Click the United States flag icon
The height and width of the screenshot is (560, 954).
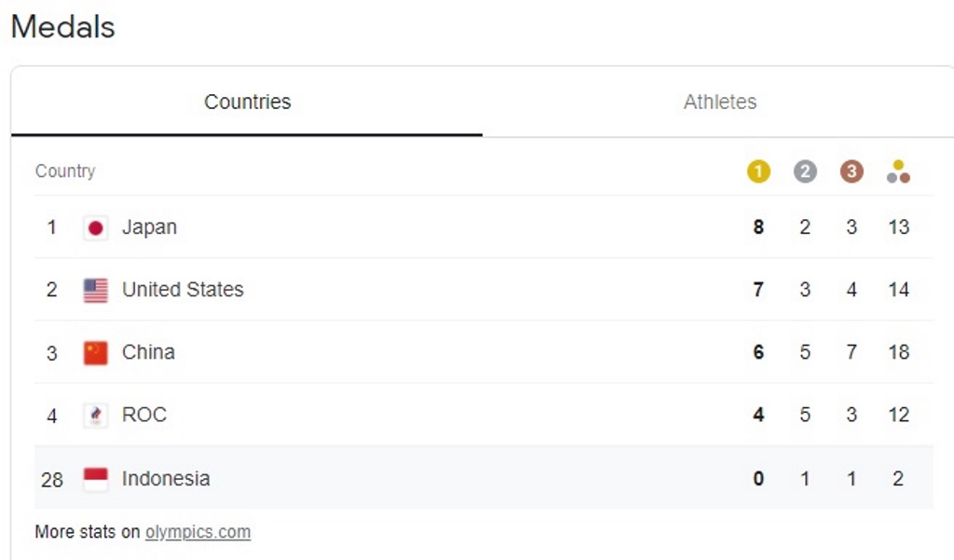point(96,291)
